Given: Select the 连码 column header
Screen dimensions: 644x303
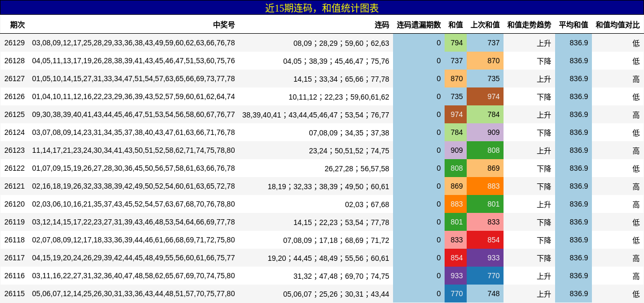Looking at the screenshot, I should tap(382, 25).
